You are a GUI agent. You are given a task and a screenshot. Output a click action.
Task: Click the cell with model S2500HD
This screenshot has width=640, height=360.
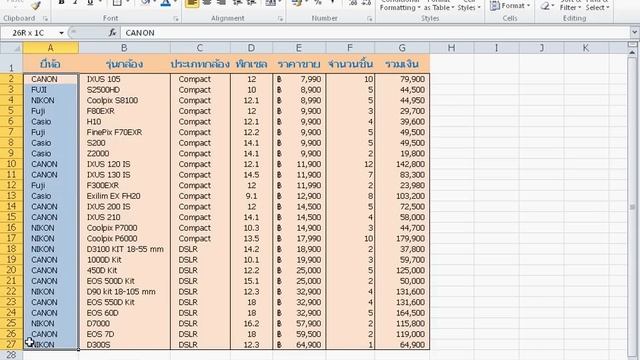click(124, 90)
